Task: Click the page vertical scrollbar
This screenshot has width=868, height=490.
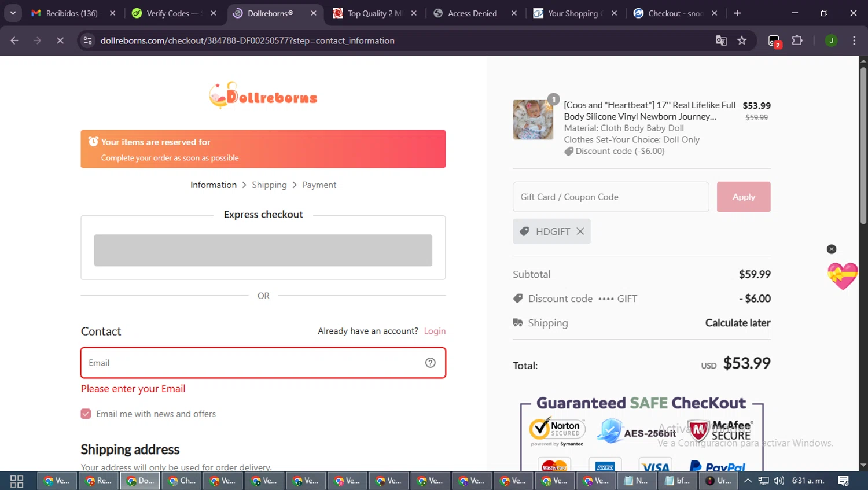Action: tap(863, 146)
